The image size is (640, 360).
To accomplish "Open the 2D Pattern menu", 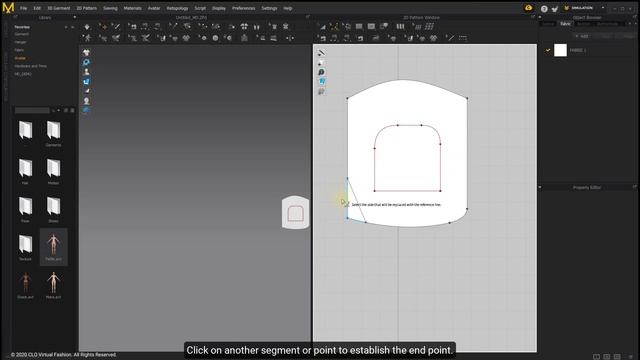I will pyautogui.click(x=87, y=8).
